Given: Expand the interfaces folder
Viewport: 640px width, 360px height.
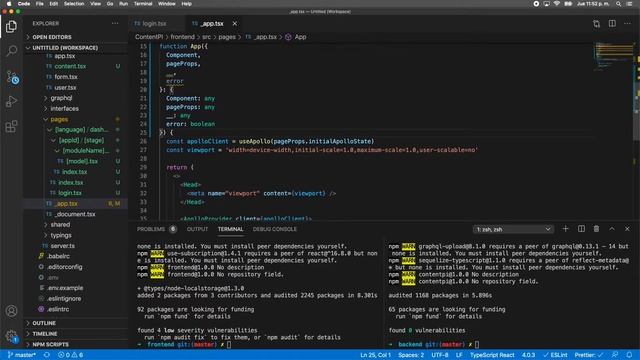Looking at the screenshot, I should [x=64, y=109].
